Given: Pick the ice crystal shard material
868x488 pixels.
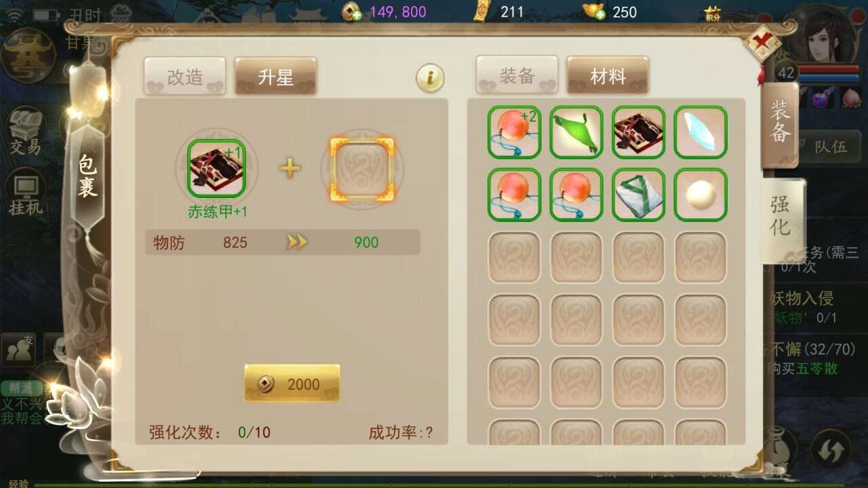Looking at the screenshot, I should point(701,132).
